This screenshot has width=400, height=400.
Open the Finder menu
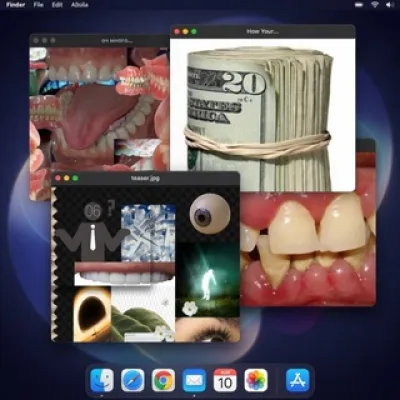point(15,5)
